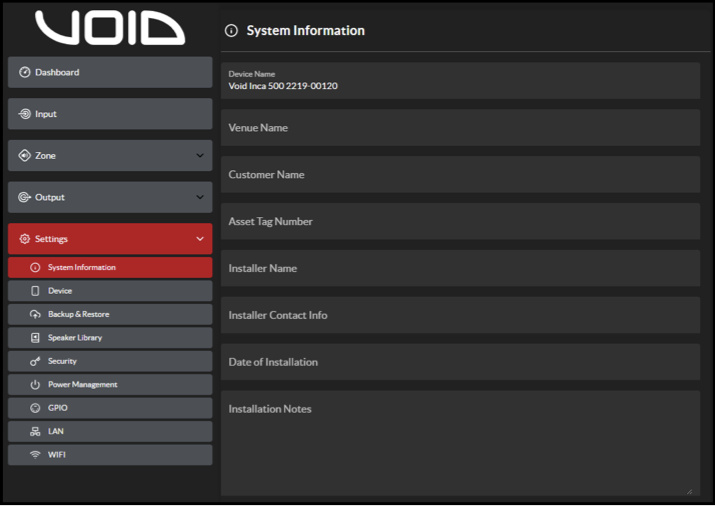Click the Dashboard gauge icon

pos(25,72)
